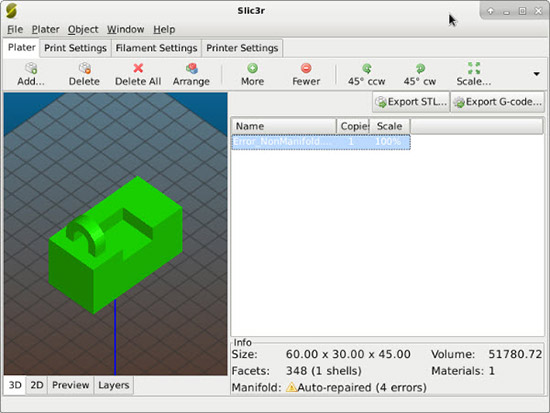Click the Copies column header

(x=353, y=126)
